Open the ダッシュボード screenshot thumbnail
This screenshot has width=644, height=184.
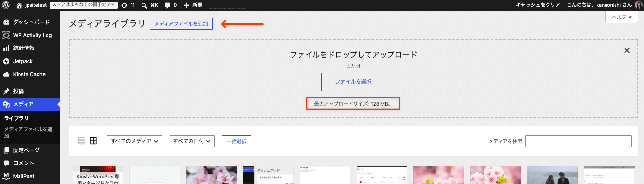[268, 175]
